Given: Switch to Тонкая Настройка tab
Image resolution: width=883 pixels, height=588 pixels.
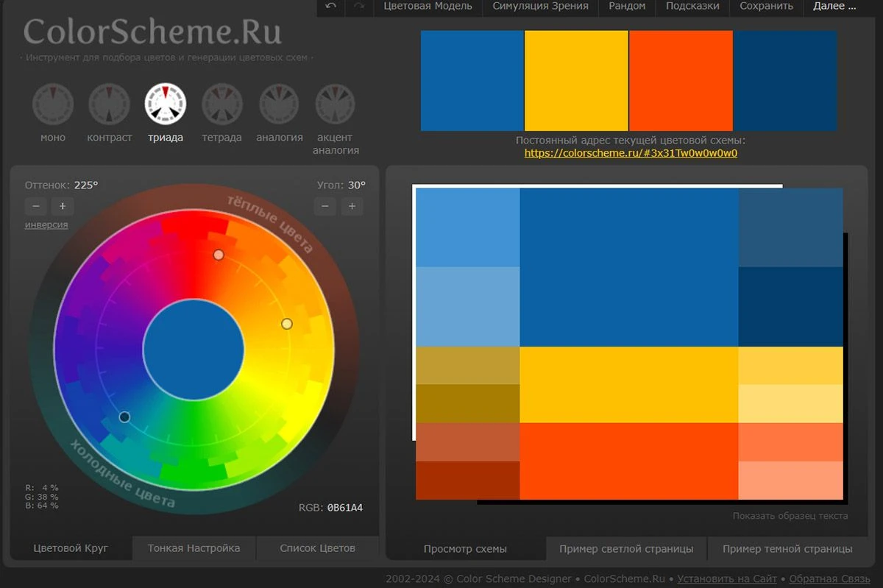Looking at the screenshot, I should pyautogui.click(x=194, y=548).
